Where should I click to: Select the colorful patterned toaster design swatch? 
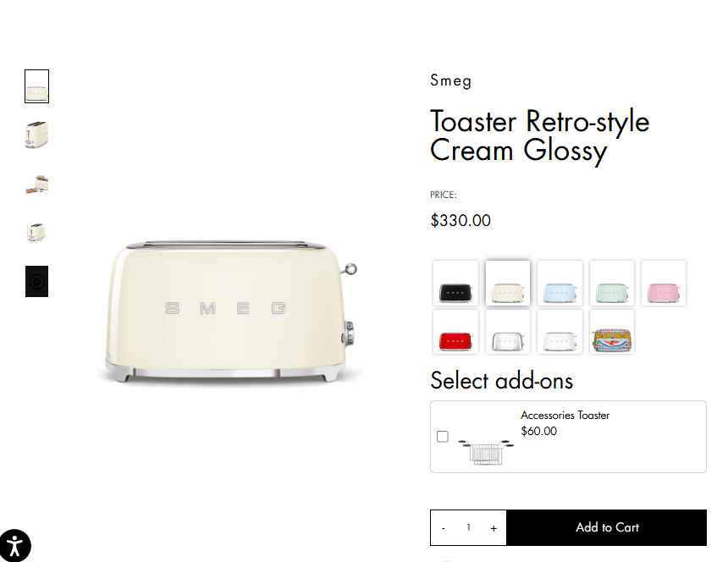click(612, 332)
